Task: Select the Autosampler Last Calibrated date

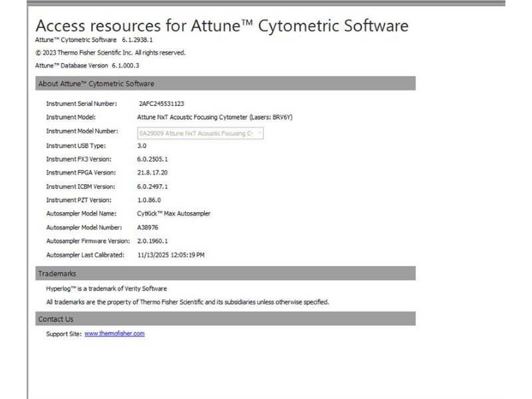Action: pyautogui.click(x=171, y=255)
